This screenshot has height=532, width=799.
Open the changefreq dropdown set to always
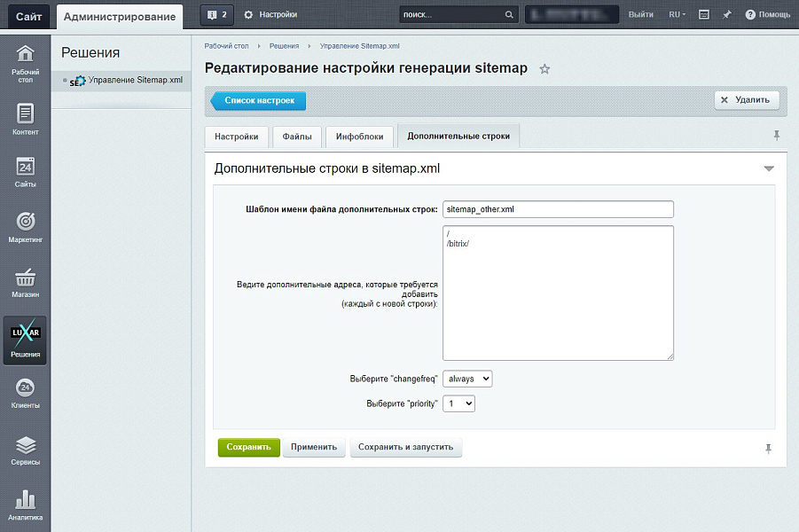(467, 379)
